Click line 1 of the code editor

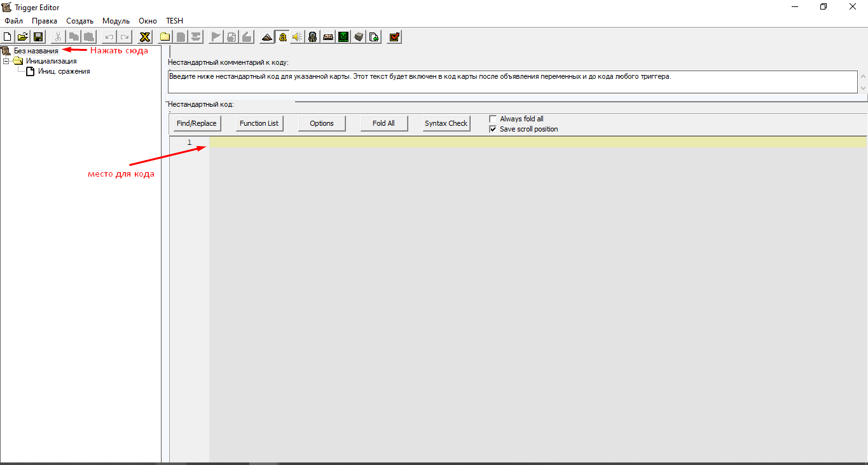coord(538,142)
